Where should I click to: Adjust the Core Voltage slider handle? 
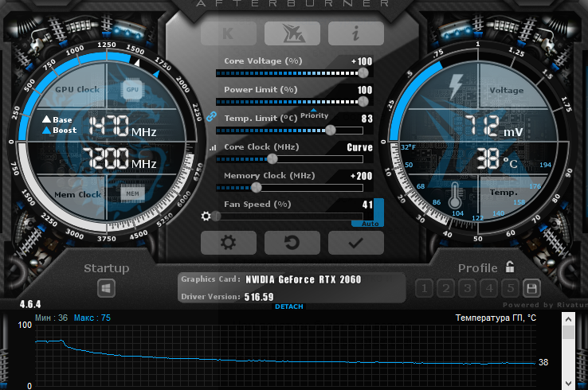coord(363,72)
